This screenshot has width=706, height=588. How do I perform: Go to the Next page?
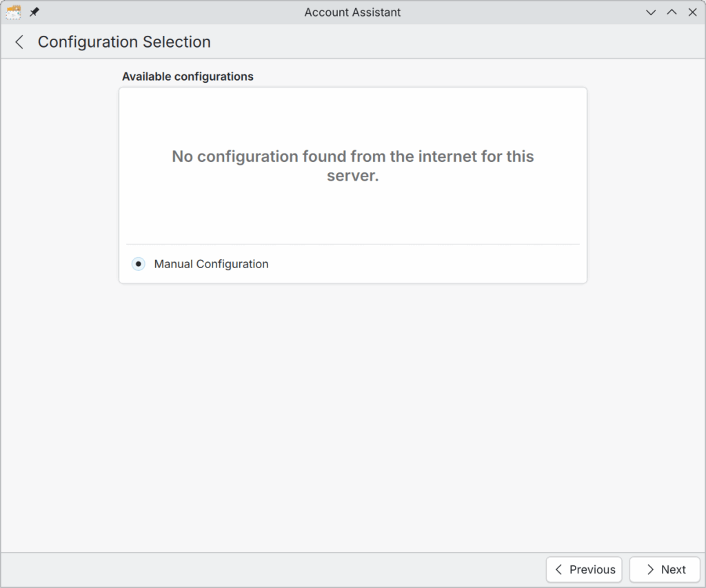[x=665, y=569]
